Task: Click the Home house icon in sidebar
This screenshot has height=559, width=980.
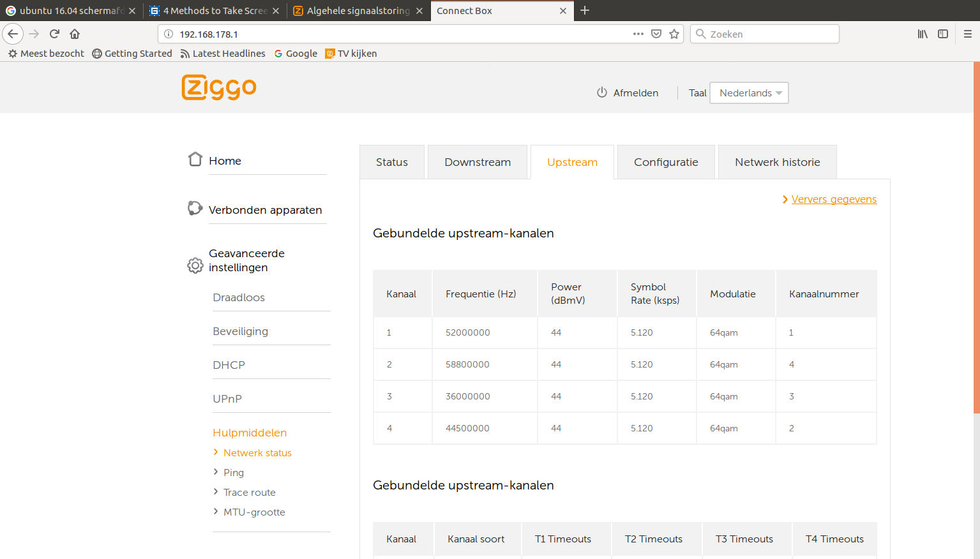Action: 195,159
